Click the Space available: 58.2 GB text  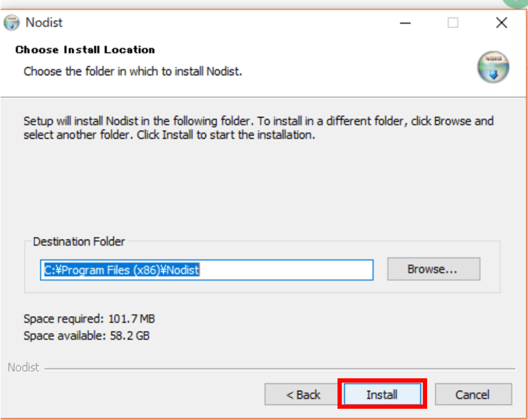pyautogui.click(x=87, y=336)
